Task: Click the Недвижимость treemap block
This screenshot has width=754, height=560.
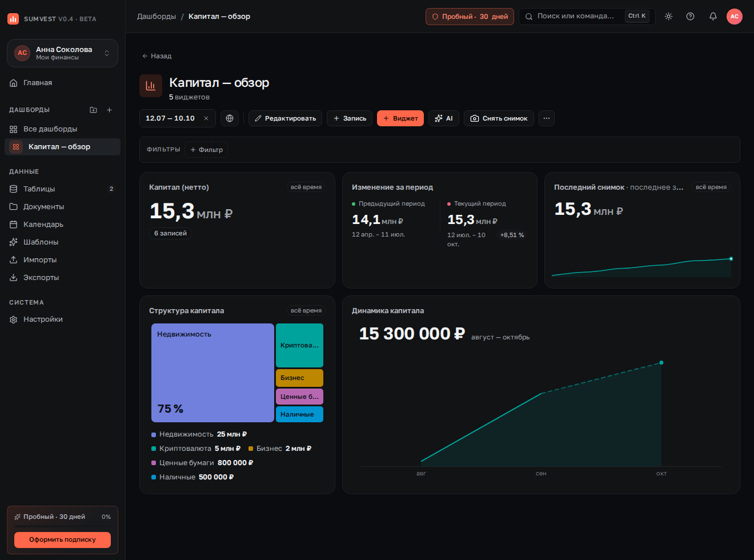Action: pos(212,373)
